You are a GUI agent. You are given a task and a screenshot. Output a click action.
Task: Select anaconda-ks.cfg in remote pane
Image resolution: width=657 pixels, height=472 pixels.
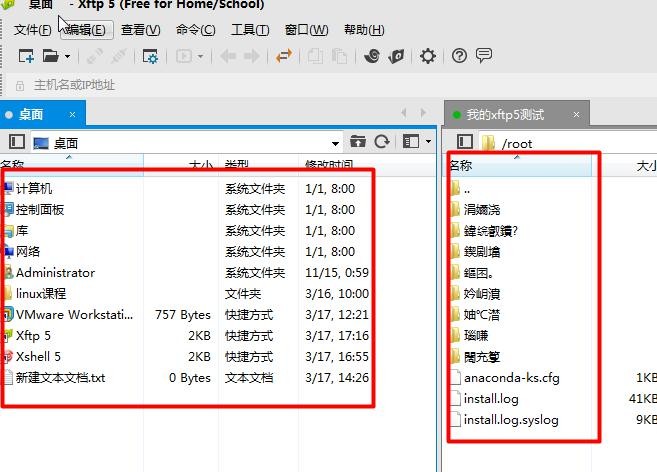pos(512,378)
